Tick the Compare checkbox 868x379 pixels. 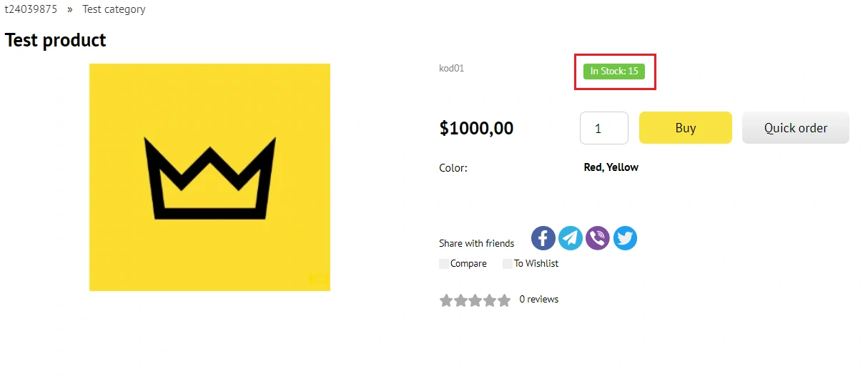[445, 264]
